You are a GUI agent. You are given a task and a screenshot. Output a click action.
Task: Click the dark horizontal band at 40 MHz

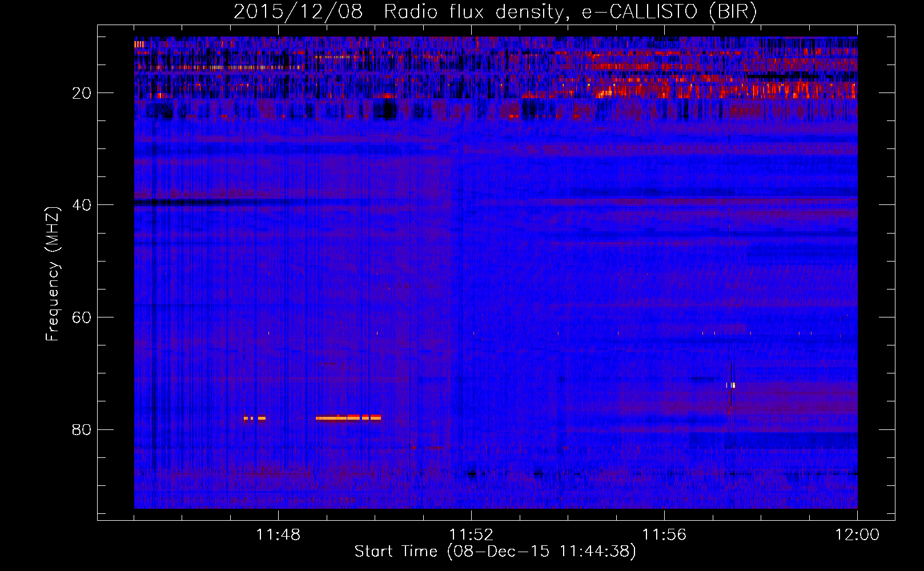coord(251,202)
